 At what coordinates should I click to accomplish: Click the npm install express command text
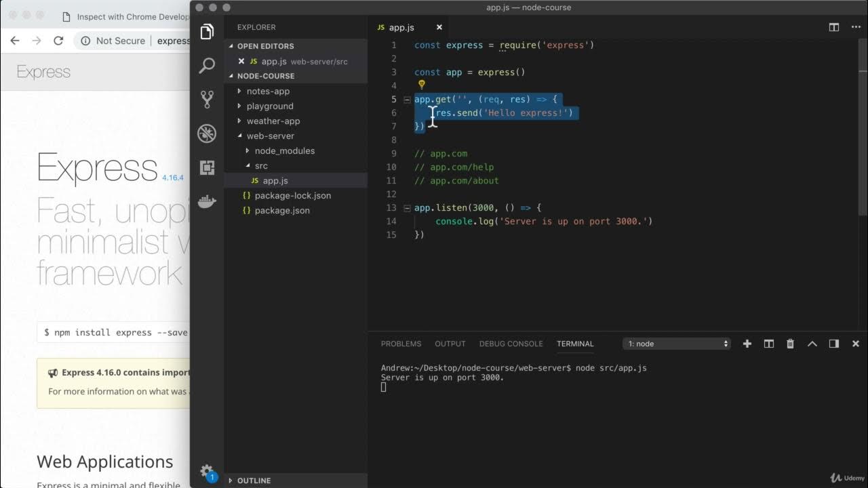coord(116,332)
